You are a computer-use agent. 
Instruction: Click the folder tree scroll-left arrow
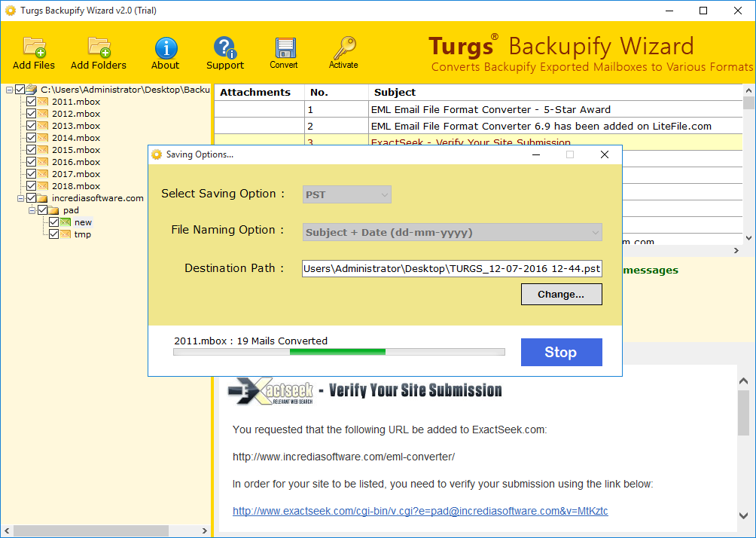(7, 530)
